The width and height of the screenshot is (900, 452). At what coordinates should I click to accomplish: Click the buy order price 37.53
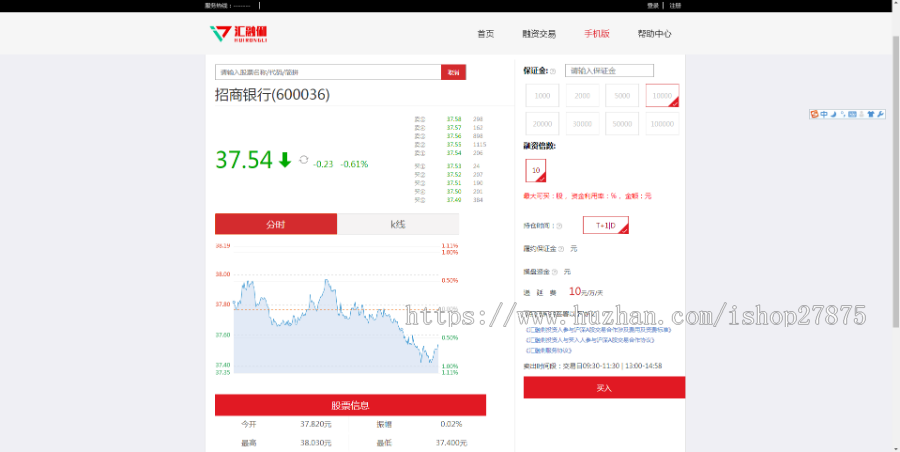tap(454, 166)
